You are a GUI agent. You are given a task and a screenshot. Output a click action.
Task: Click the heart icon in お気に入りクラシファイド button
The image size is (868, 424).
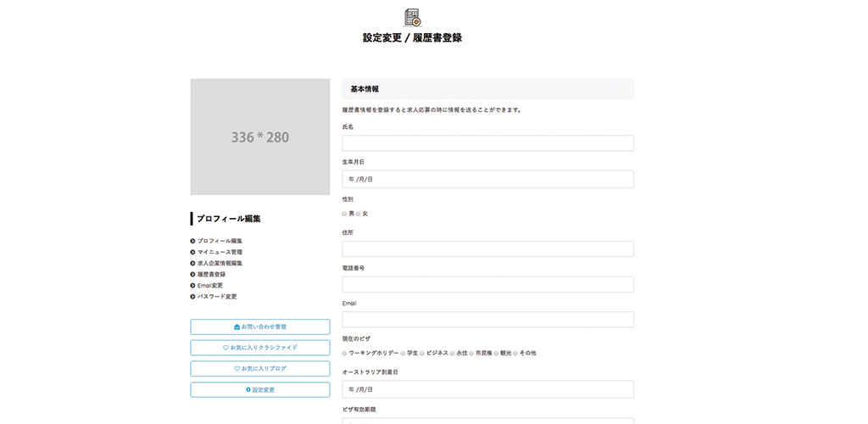pyautogui.click(x=225, y=348)
